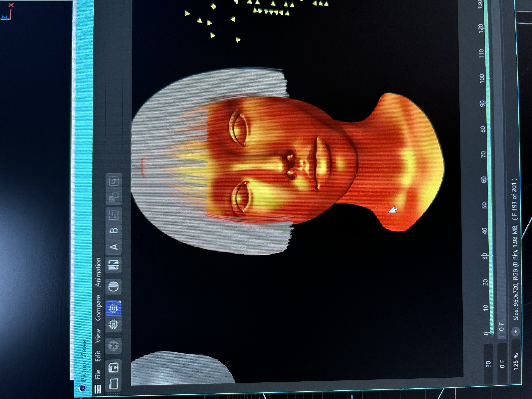532x399 pixels.
Task: Toggle the half-circle AB compare icon
Action: [x=113, y=287]
